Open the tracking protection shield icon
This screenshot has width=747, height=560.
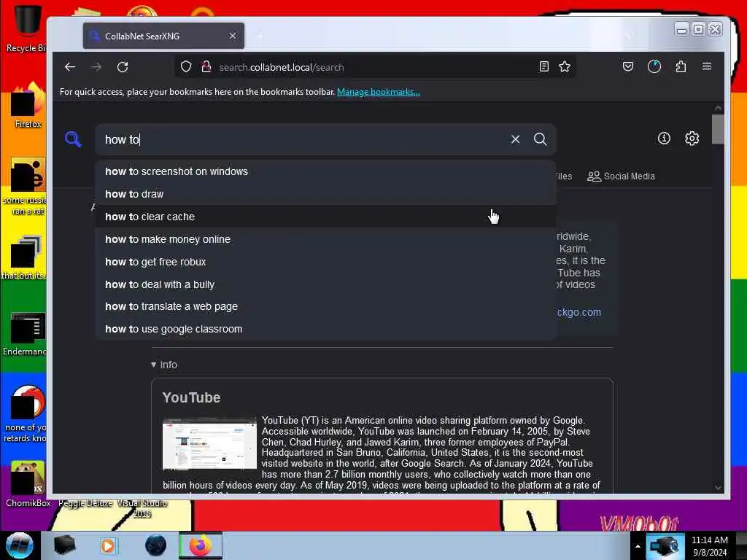point(186,67)
